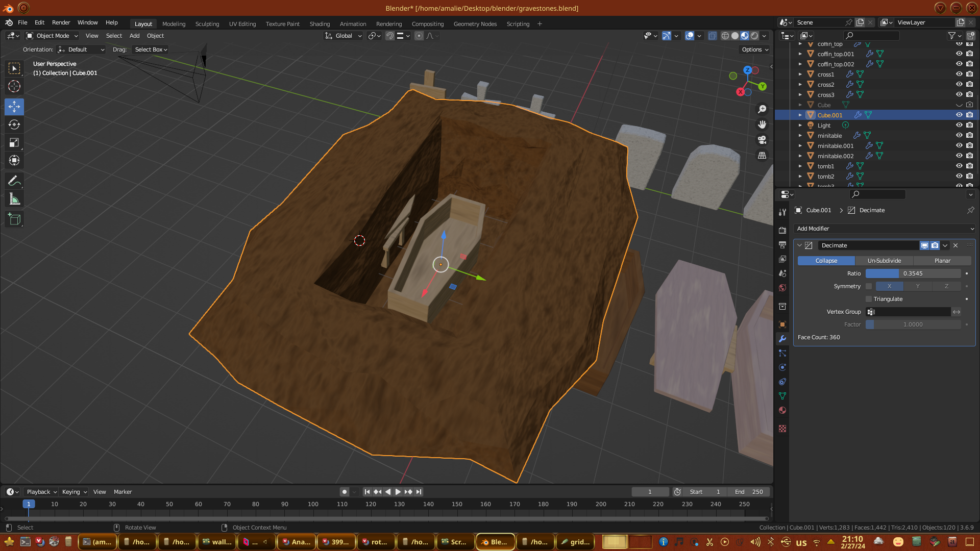980x551 pixels.
Task: Toggle the camera view icon in the viewport
Action: point(762,140)
